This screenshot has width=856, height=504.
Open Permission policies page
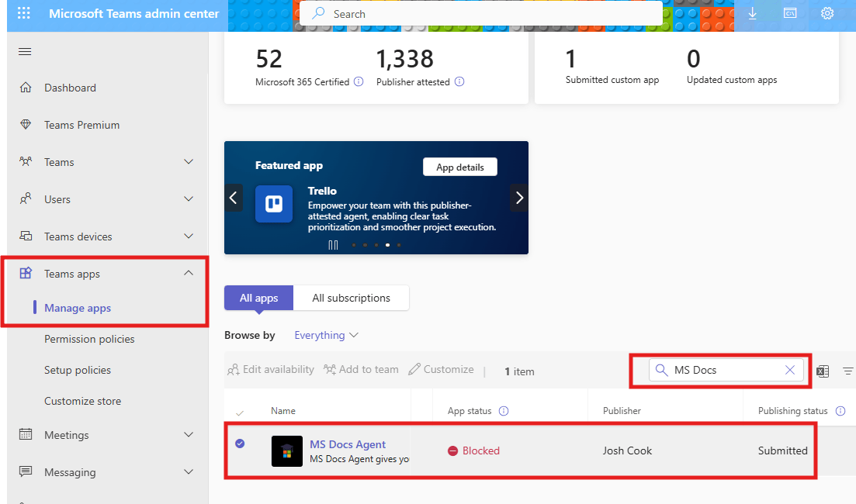point(89,339)
